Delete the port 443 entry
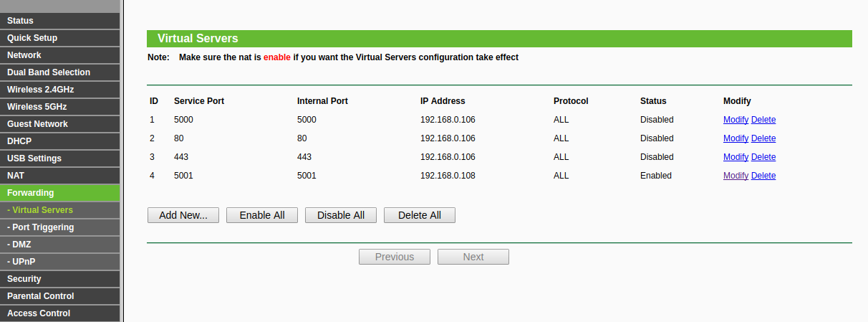 [x=763, y=157]
